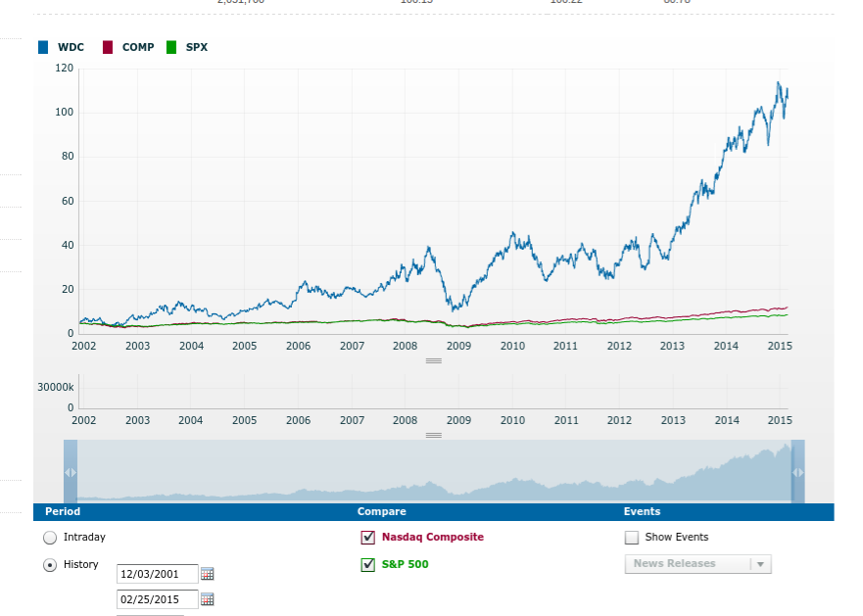Image resolution: width=863 pixels, height=616 pixels.
Task: Open calendar picker for end date
Action: point(207,599)
